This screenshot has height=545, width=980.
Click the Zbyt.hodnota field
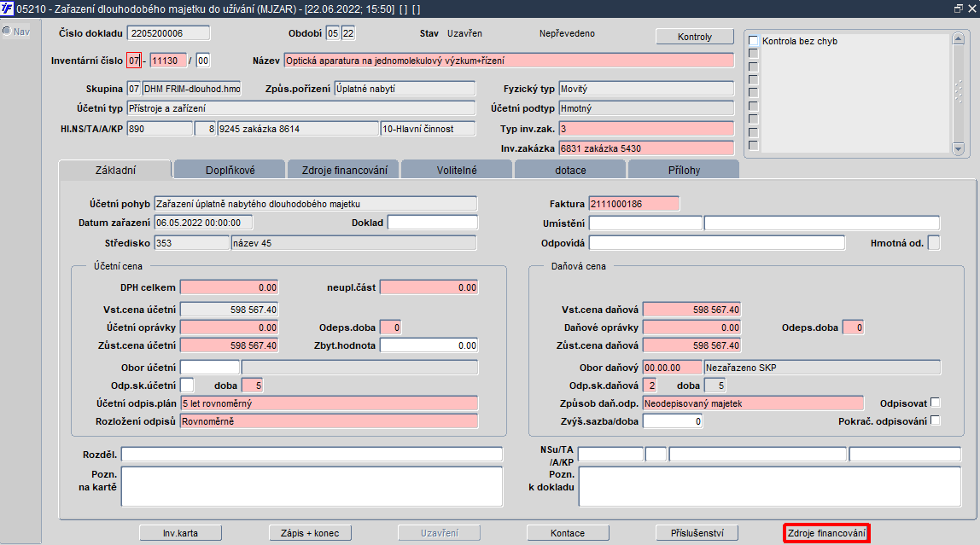(429, 345)
